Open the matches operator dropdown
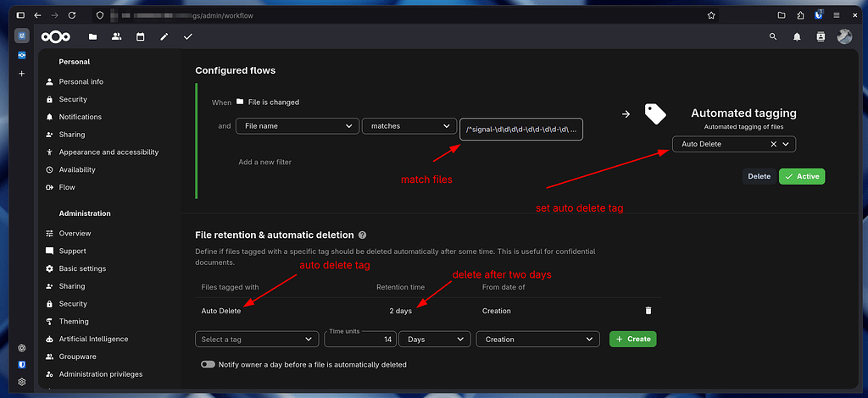 409,126
